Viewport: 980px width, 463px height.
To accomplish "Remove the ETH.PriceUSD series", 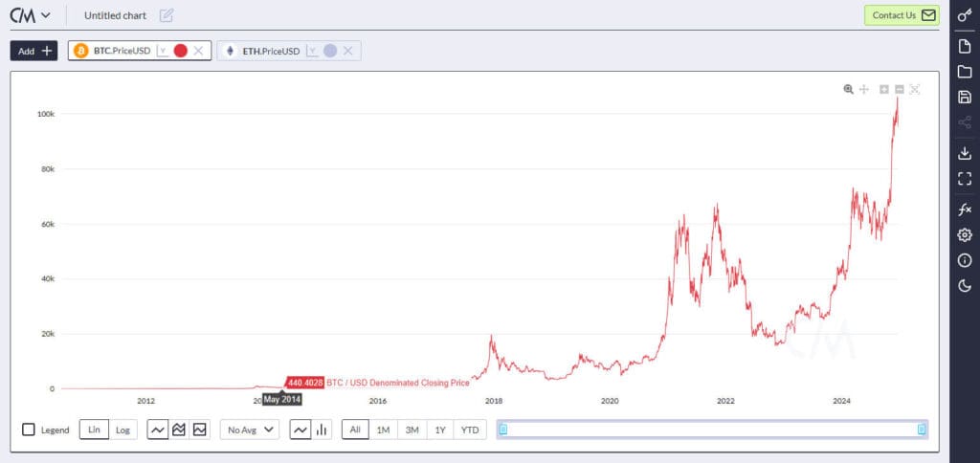I will [x=348, y=51].
